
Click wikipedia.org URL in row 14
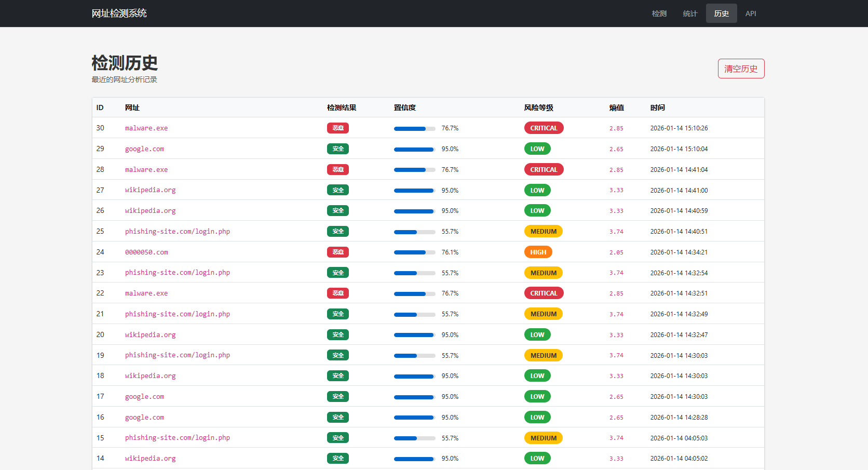click(x=150, y=459)
